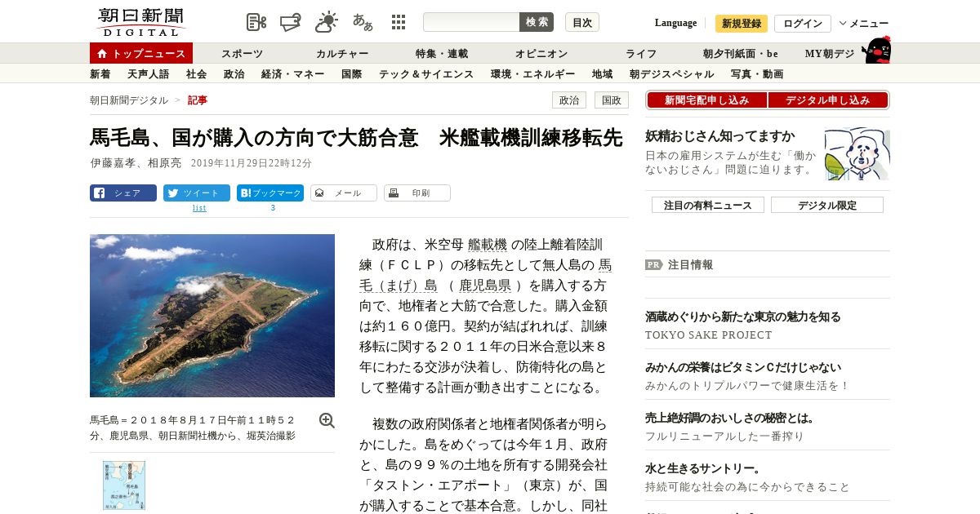This screenshot has width=980, height=514.
Task: Click the 政治 category tag
Action: (569, 100)
